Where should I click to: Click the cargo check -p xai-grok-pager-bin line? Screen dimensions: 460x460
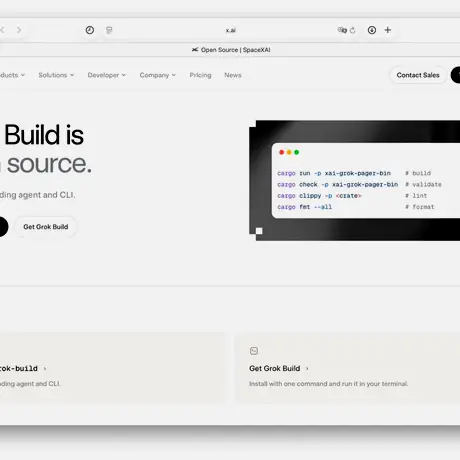338,184
